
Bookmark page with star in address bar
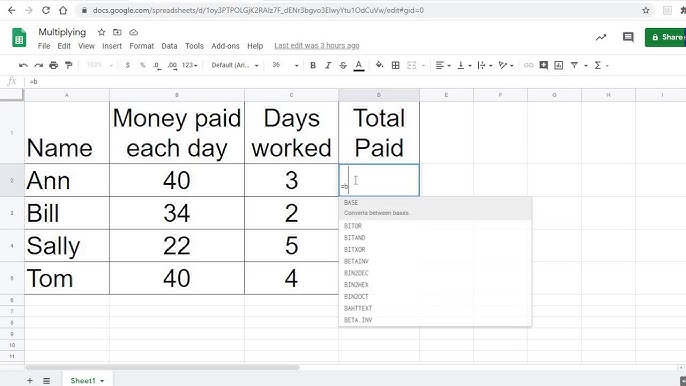pyautogui.click(x=646, y=10)
